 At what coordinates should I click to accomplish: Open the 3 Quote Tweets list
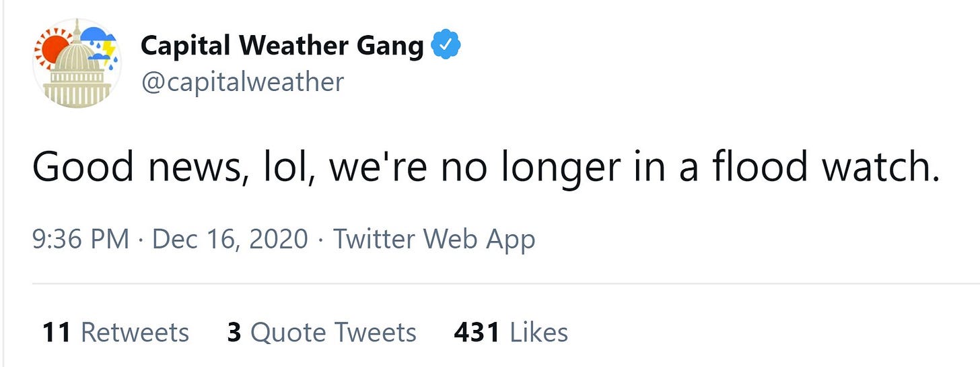pyautogui.click(x=321, y=332)
